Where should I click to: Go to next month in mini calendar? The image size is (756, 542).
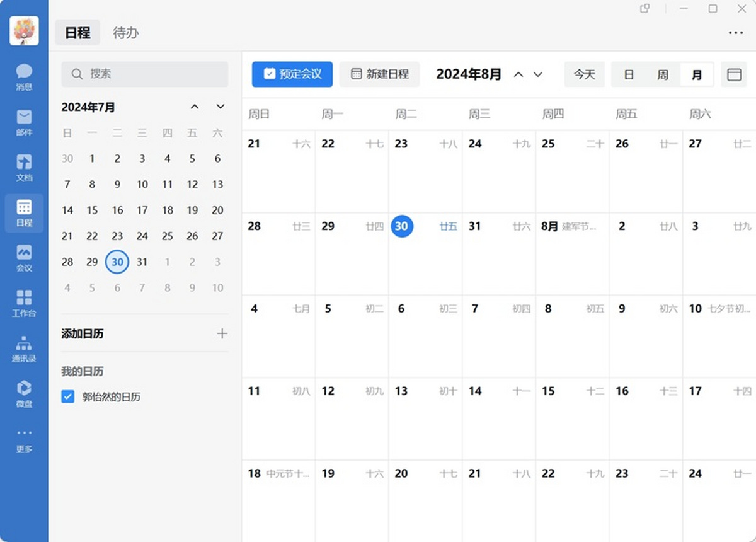(220, 107)
